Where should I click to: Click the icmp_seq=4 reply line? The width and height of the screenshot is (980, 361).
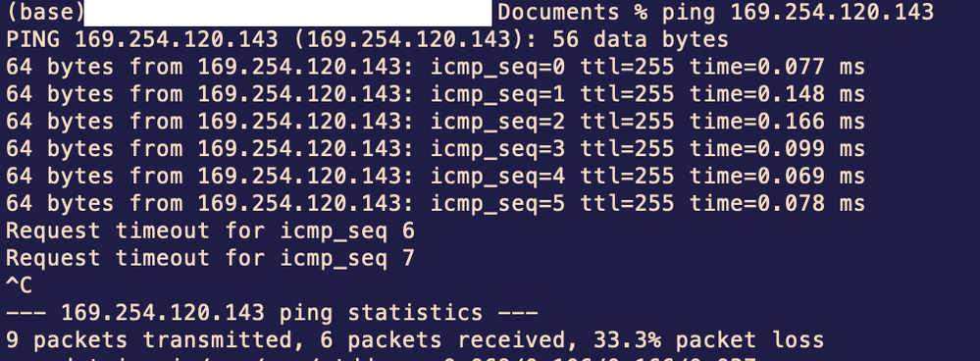[x=436, y=177]
